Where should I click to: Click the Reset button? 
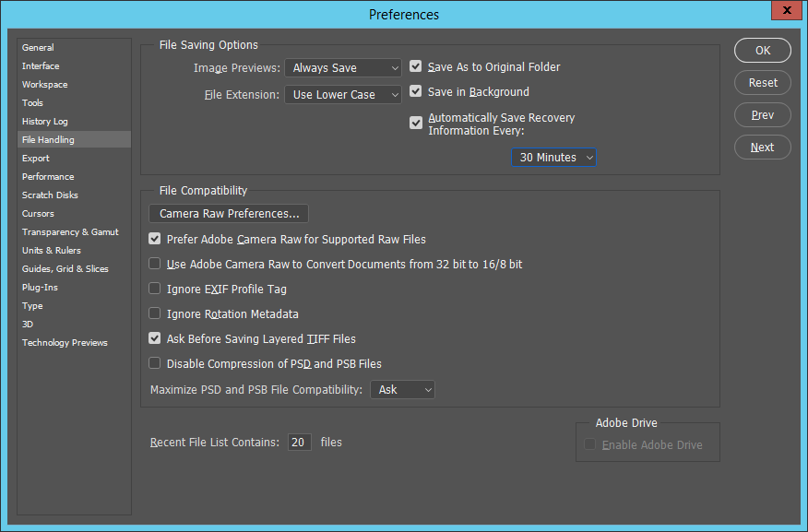(763, 82)
